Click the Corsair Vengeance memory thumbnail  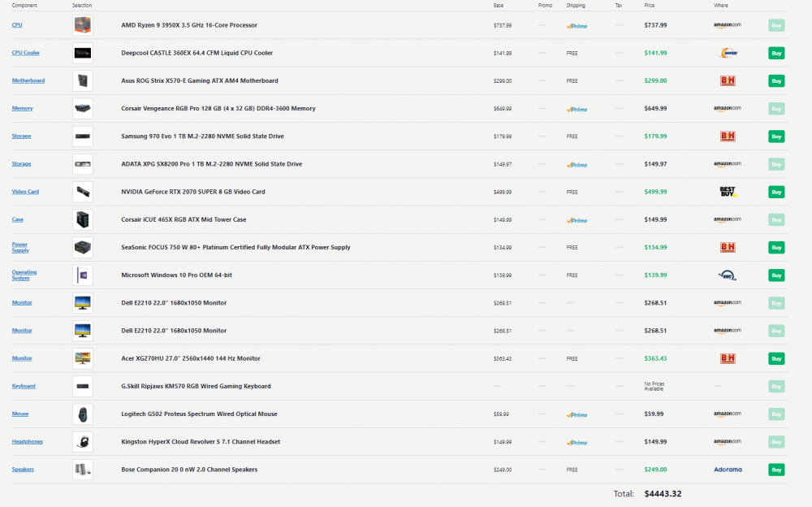[x=83, y=108]
